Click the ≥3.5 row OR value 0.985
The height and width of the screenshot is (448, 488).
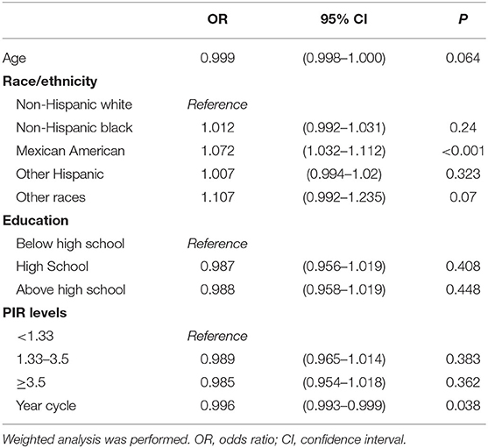tap(217, 382)
